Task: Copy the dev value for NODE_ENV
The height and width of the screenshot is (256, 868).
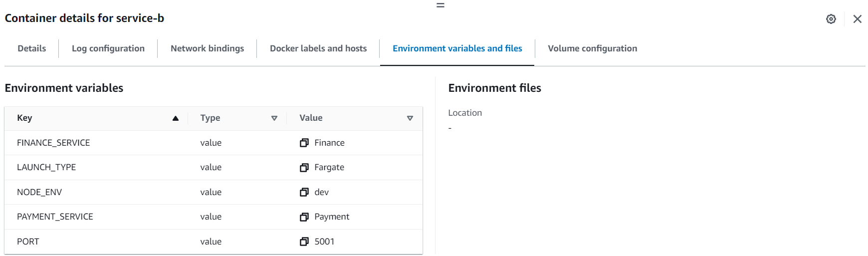Action: [x=304, y=192]
